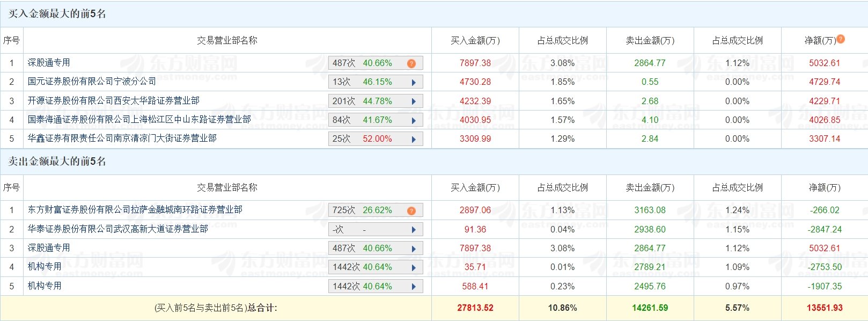The height and width of the screenshot is (321, 868).
Task: Click the ratio value 1.24%
Action: click(738, 210)
